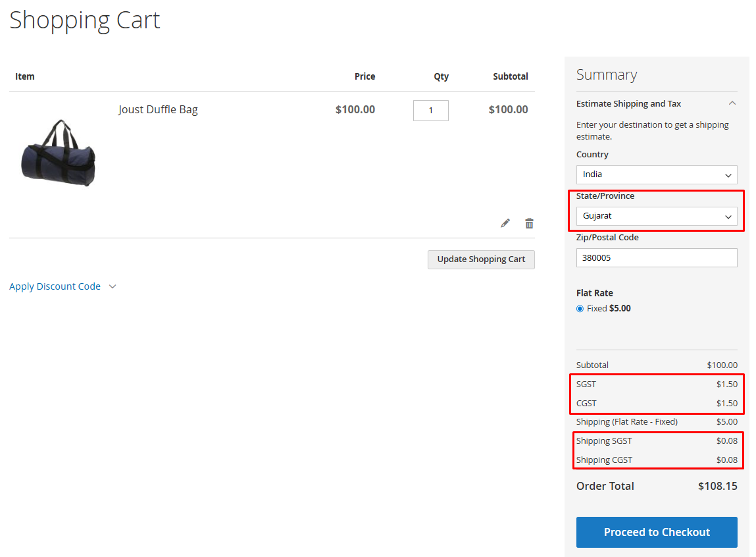756x557 pixels.
Task: Click the up chevron in the Estimate Shipping header
Action: click(732, 103)
